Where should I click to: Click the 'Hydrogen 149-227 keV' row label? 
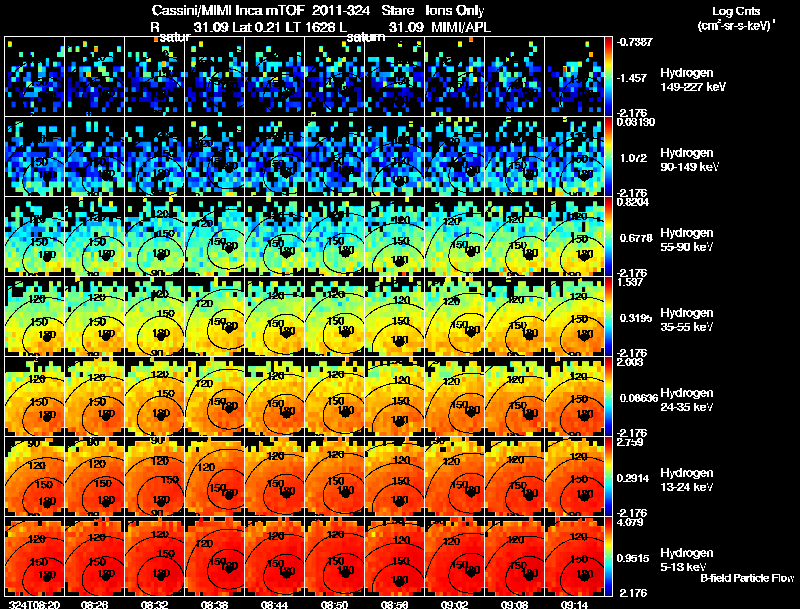click(693, 80)
